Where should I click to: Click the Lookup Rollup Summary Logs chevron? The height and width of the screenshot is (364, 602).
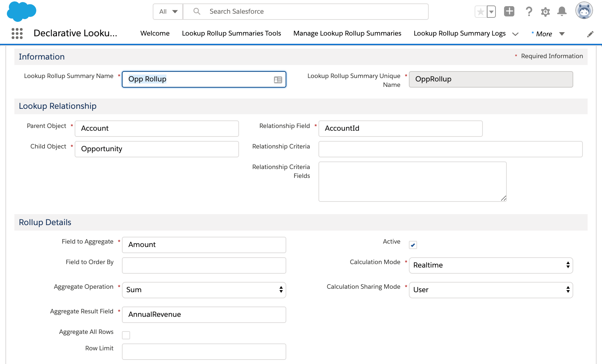(x=516, y=34)
